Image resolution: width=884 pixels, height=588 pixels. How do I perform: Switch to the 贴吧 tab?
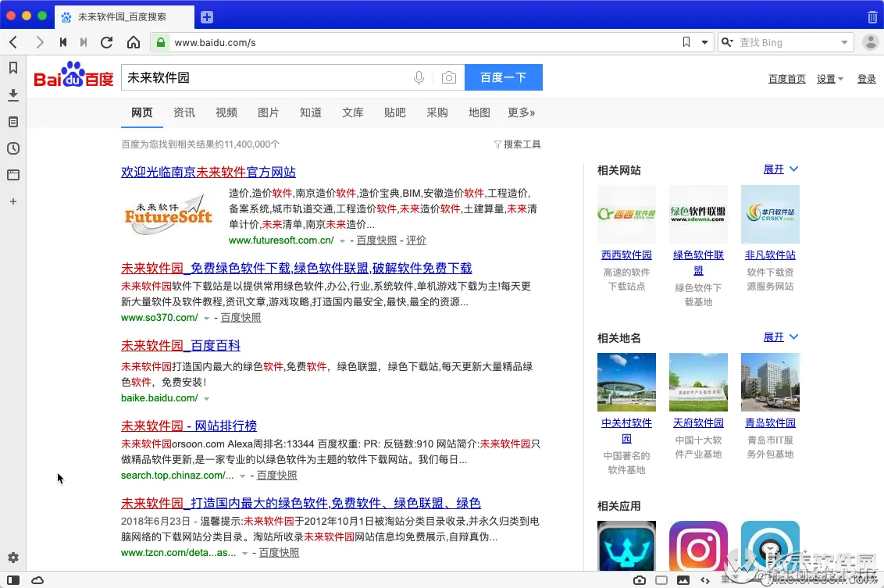pos(394,112)
